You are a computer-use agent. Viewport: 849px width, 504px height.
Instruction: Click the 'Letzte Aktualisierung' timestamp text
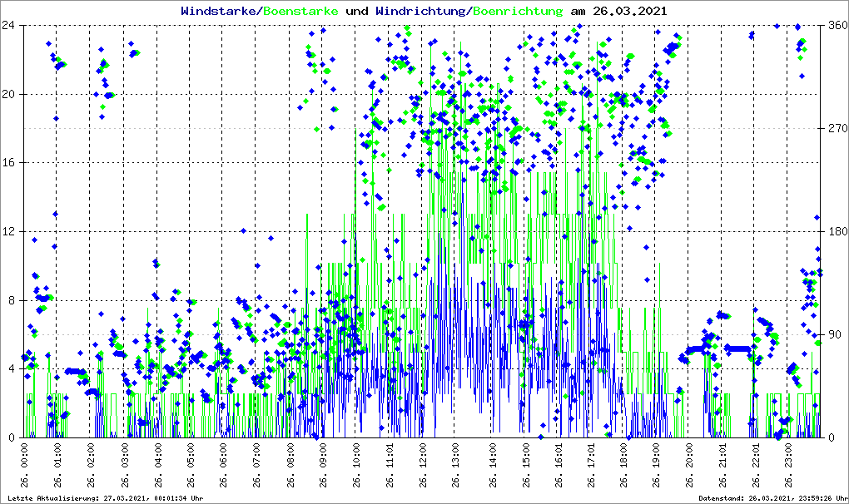[x=106, y=498]
